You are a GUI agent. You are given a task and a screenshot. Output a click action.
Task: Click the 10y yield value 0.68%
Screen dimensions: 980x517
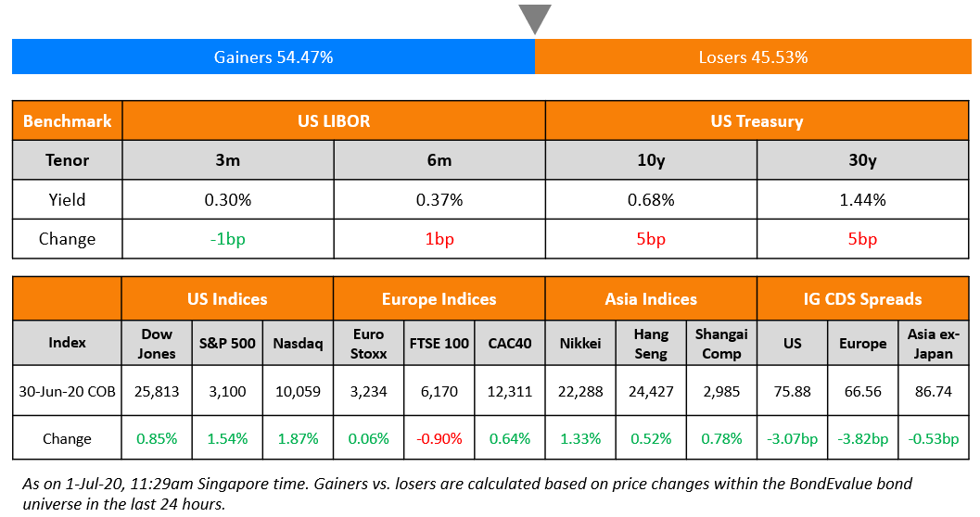[651, 200]
